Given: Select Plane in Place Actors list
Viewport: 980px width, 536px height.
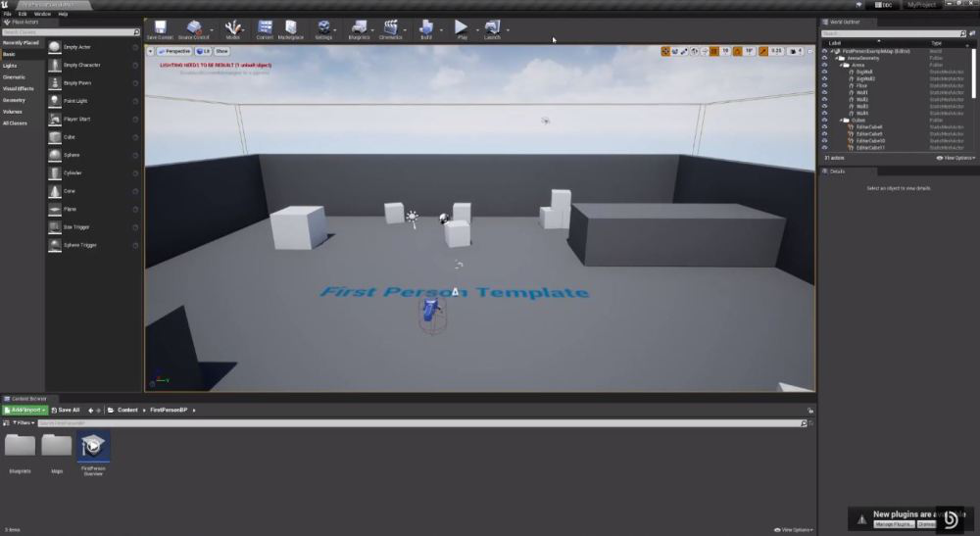Looking at the screenshot, I should tap(93, 210).
